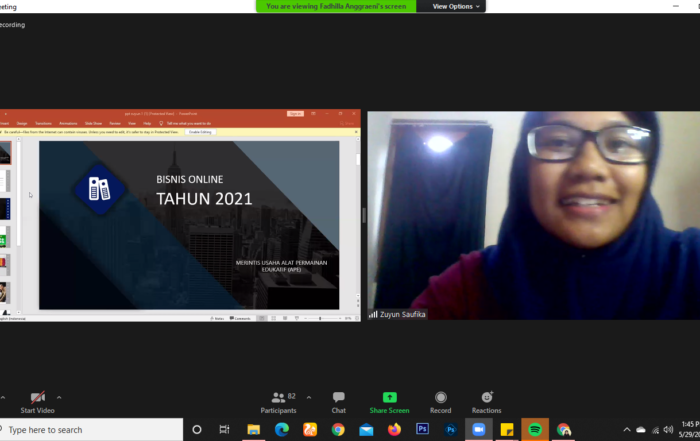Viewport: 700px width, 441px height.
Task: Open Firefox from the taskbar
Action: [394, 429]
